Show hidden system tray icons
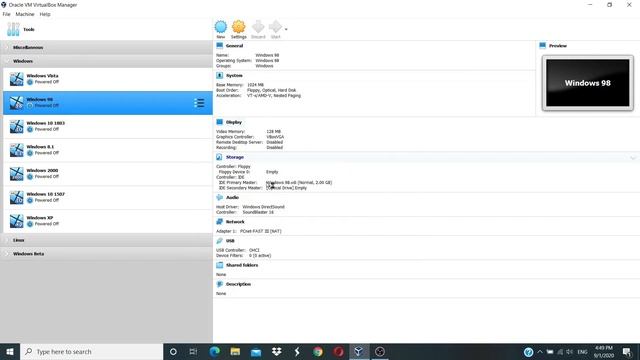The image size is (640, 360). [540, 352]
